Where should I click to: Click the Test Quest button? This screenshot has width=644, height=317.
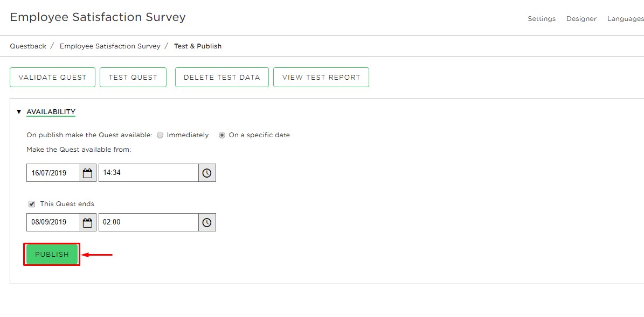click(x=133, y=77)
